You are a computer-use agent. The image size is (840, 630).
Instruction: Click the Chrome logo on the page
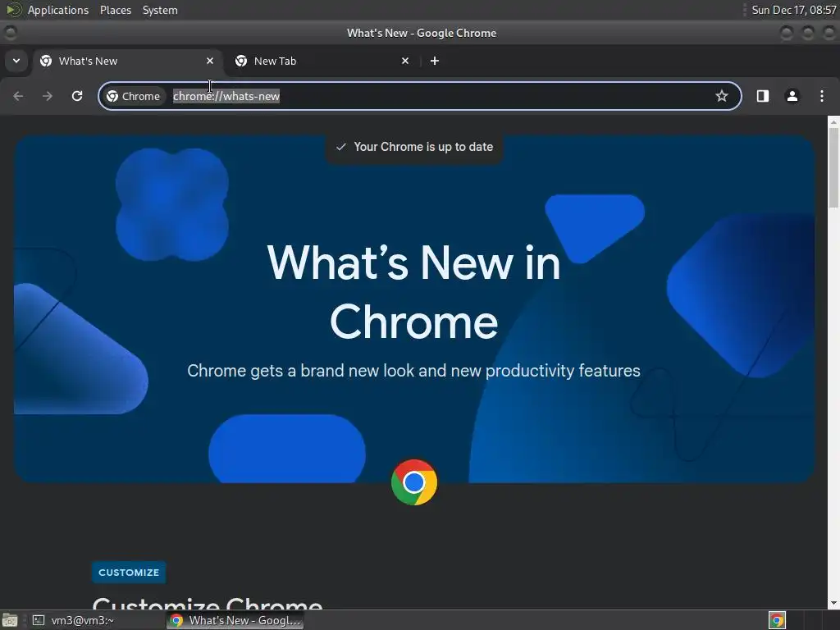pos(414,482)
